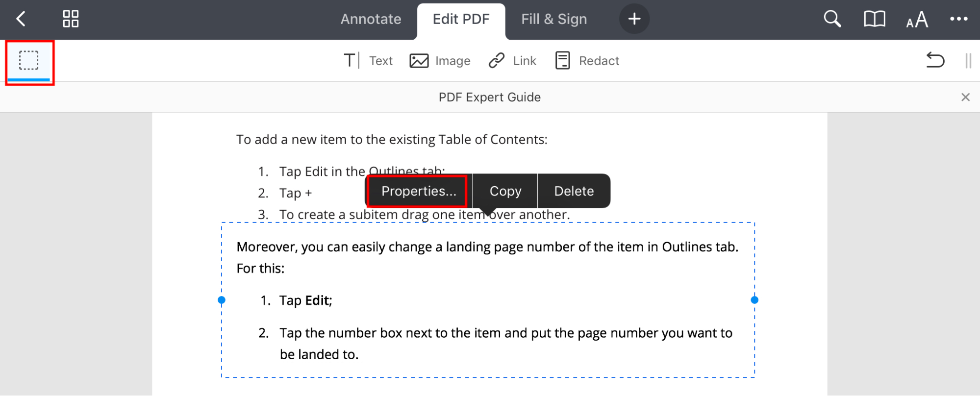Select the Image insertion tool
Viewport: 980px width, 396px height.
point(439,60)
